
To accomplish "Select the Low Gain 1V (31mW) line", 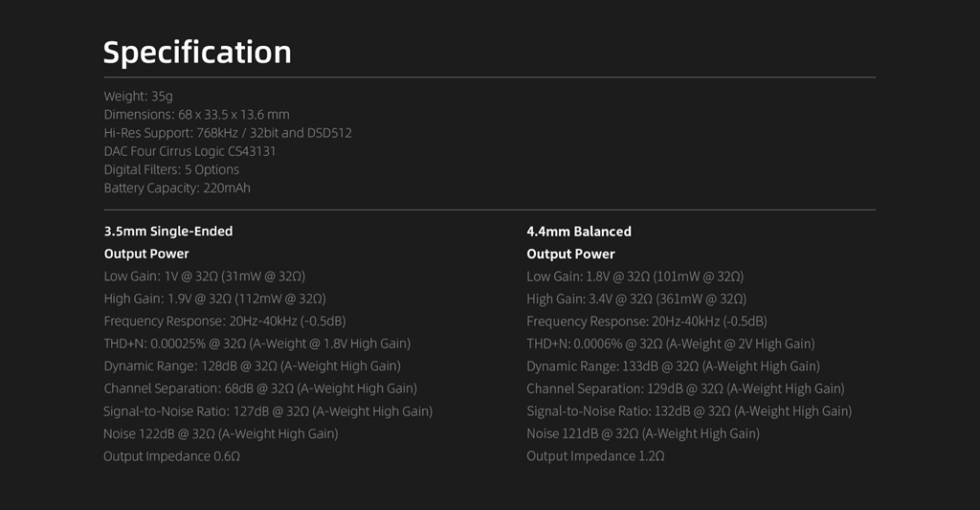I will [205, 277].
